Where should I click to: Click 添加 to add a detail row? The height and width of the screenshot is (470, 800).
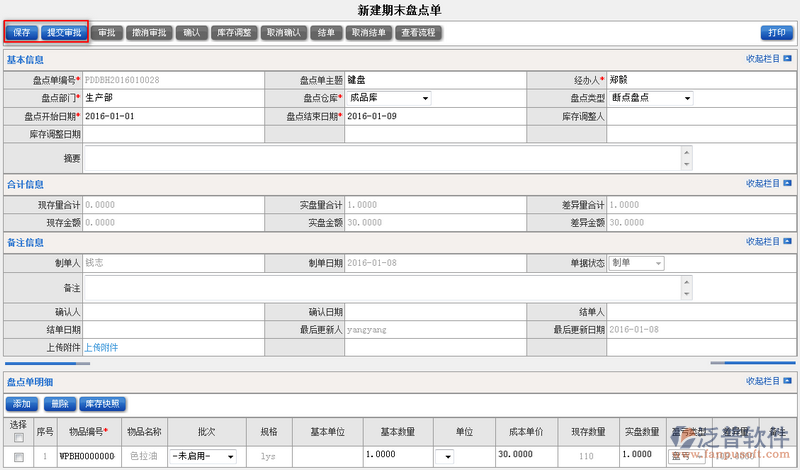click(21, 404)
